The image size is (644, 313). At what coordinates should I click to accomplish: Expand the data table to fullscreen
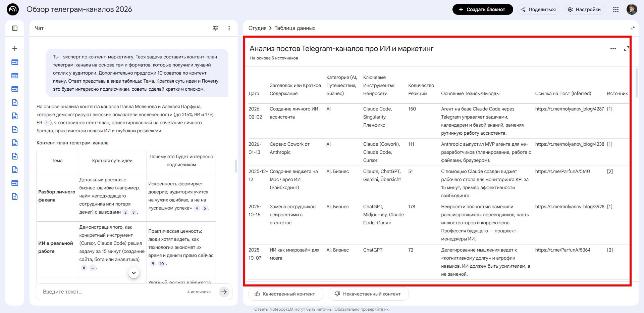click(627, 49)
